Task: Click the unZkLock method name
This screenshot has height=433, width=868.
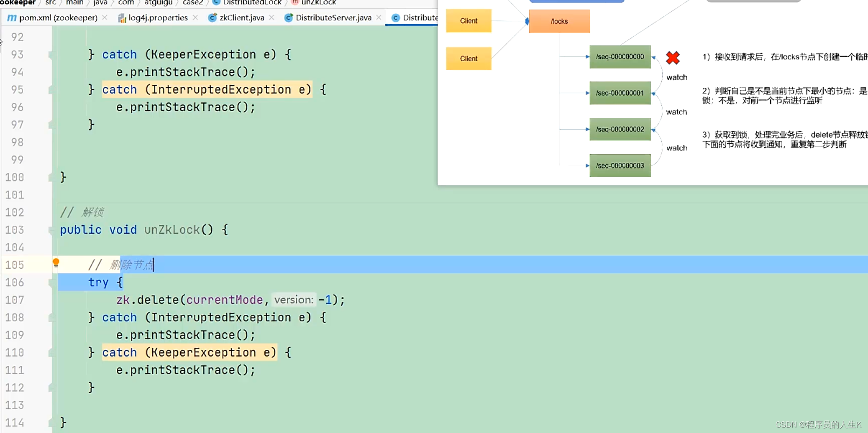Action: pos(172,230)
